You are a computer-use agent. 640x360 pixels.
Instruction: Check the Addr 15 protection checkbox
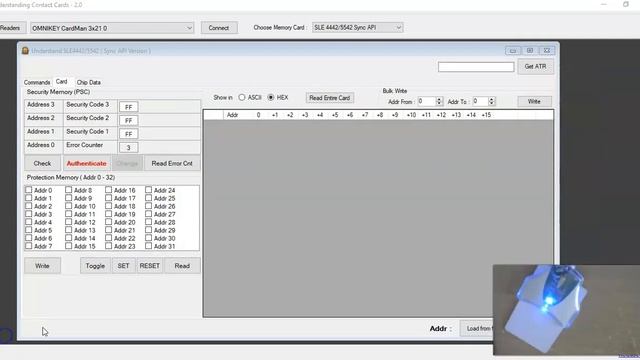point(69,246)
